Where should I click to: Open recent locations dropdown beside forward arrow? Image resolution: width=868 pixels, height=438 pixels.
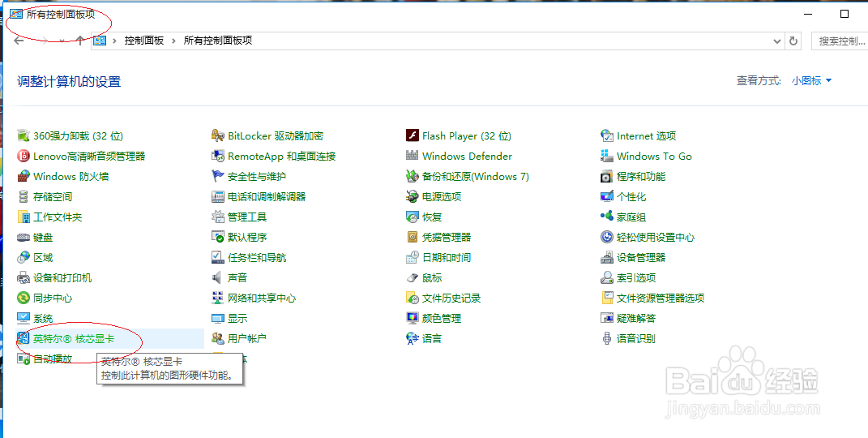(x=62, y=41)
